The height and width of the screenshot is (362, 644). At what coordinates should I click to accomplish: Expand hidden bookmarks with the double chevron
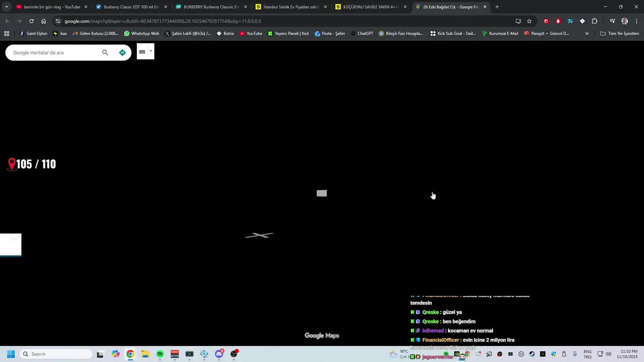(x=587, y=34)
